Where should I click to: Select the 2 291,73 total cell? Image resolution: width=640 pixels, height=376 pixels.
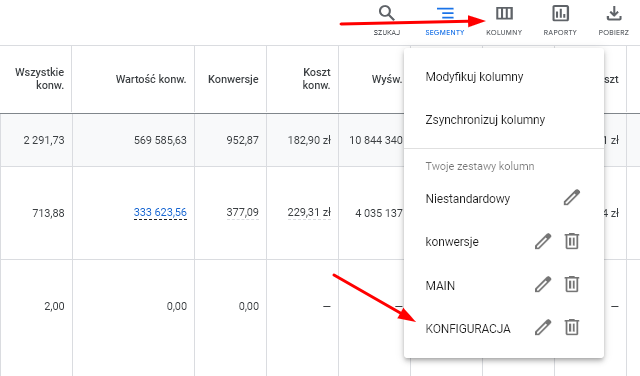[44, 140]
